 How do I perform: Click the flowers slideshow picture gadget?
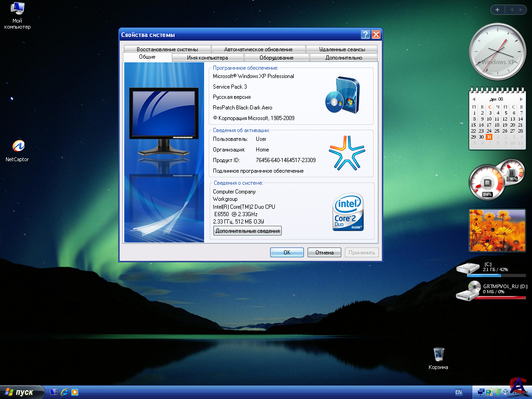[x=497, y=230]
